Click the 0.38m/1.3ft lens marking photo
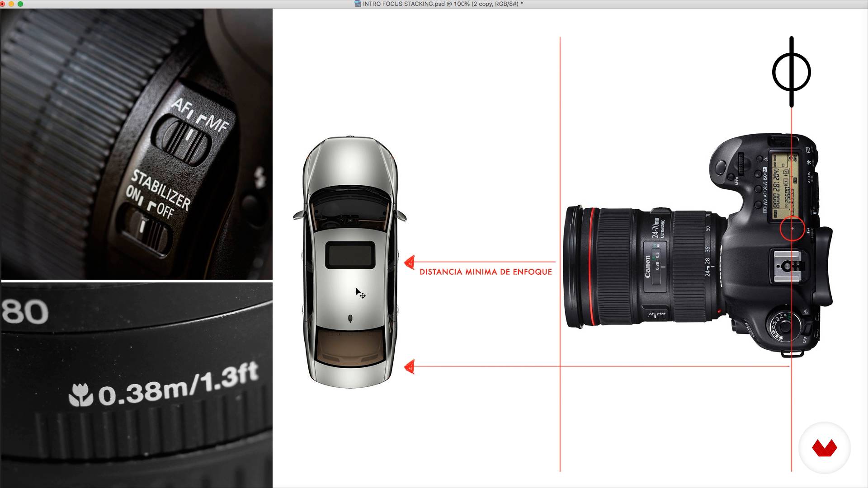The image size is (868, 488). 137,385
